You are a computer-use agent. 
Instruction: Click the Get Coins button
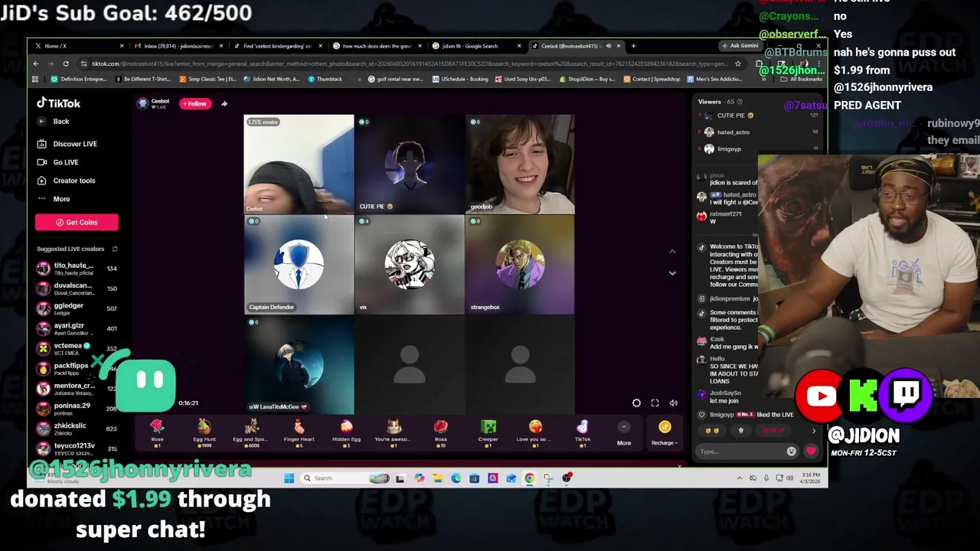pyautogui.click(x=77, y=222)
